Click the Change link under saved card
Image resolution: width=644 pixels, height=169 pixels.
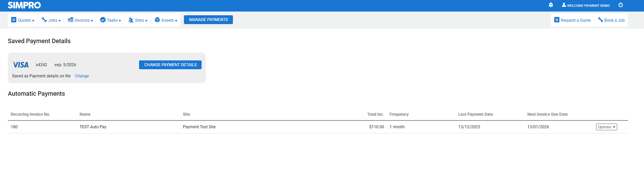pos(82,76)
